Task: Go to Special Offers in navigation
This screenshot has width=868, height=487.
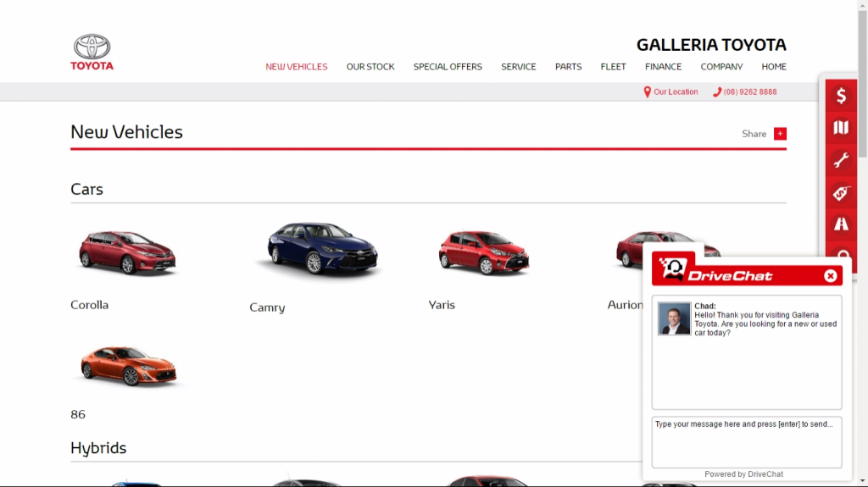Action: coord(448,67)
